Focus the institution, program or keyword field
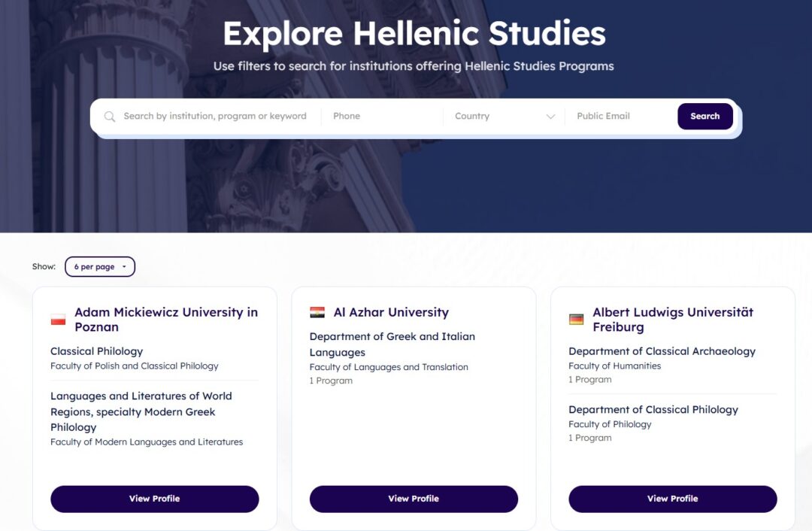The height and width of the screenshot is (531, 812). pos(215,117)
